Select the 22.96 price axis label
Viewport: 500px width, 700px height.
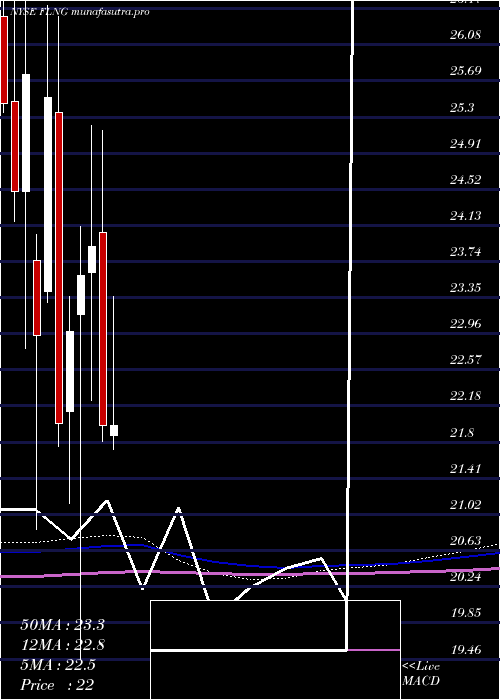click(x=465, y=324)
